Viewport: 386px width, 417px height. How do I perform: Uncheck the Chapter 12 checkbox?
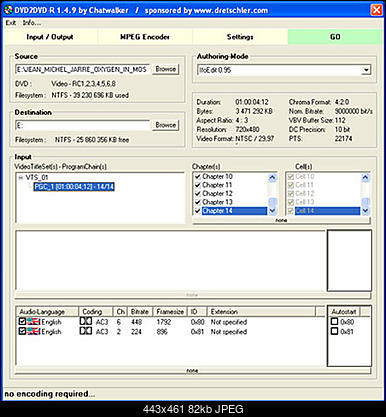pyautogui.click(x=197, y=194)
